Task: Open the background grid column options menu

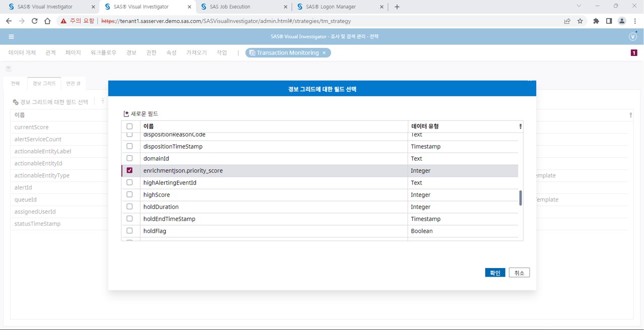Action: click(x=630, y=115)
